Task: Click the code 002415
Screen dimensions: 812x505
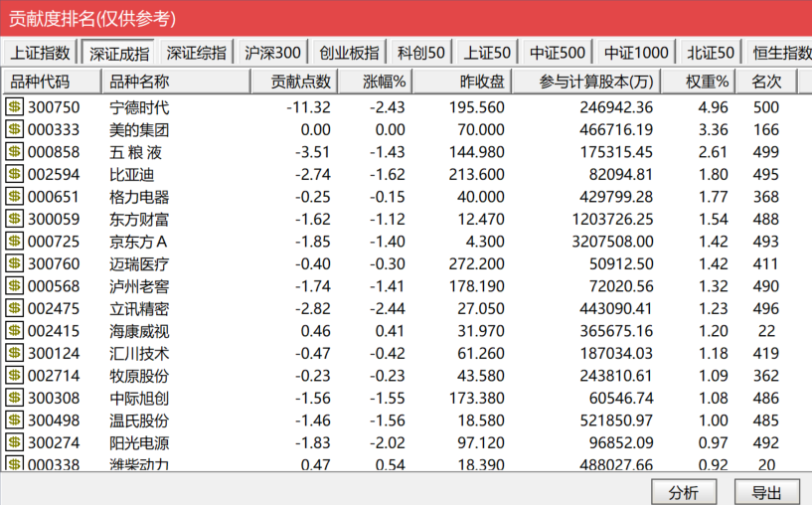Action: [54, 331]
